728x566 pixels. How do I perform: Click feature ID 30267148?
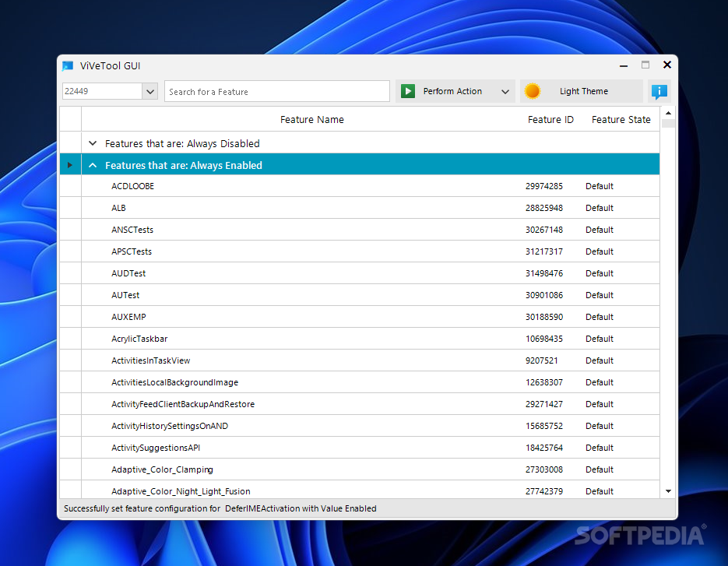(543, 230)
